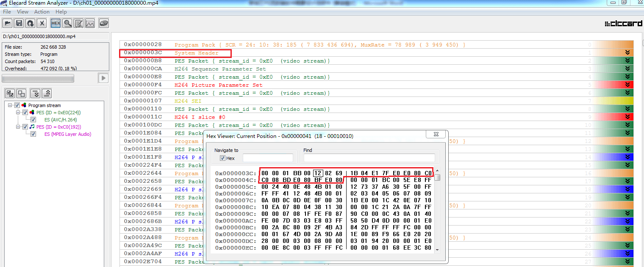Click the reload stream arrow icon
The width and height of the screenshot is (644, 267).
pyautogui.click(x=31, y=23)
